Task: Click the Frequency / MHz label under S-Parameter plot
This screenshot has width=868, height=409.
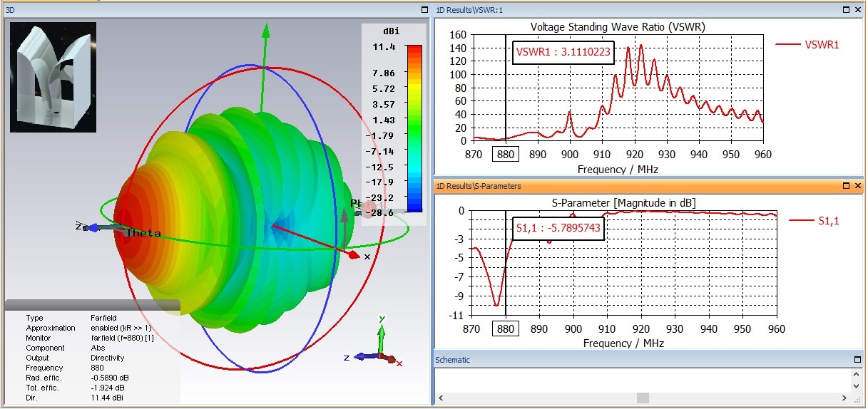Action: click(x=623, y=343)
